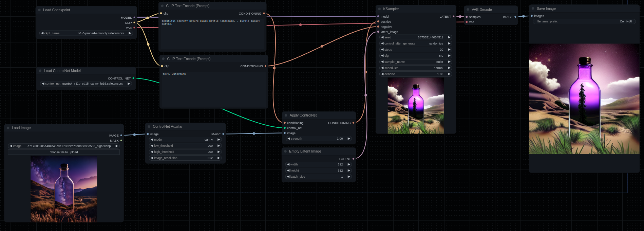The width and height of the screenshot is (644, 231).
Task: Increase seed value with right arrow
Action: [x=449, y=37]
